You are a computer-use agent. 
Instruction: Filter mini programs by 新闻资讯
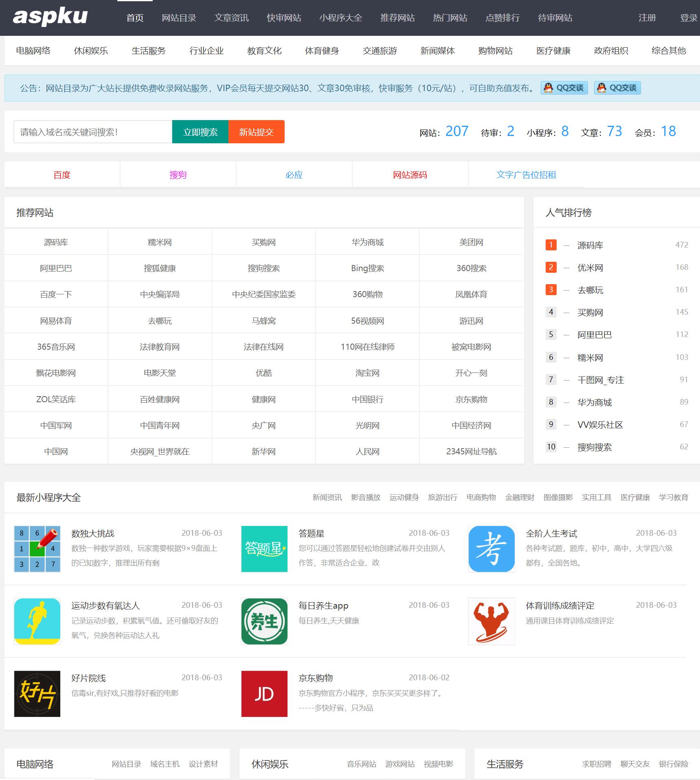327,497
